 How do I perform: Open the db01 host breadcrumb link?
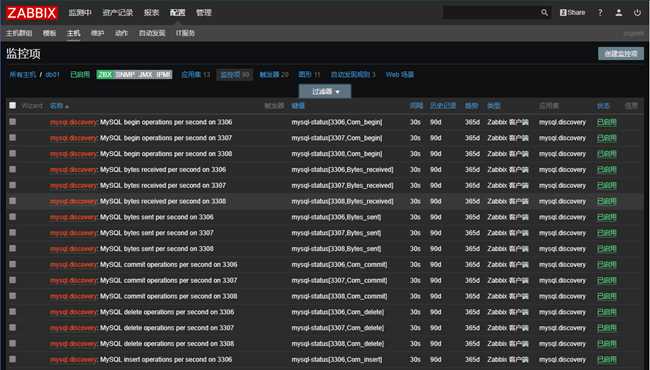(53, 75)
